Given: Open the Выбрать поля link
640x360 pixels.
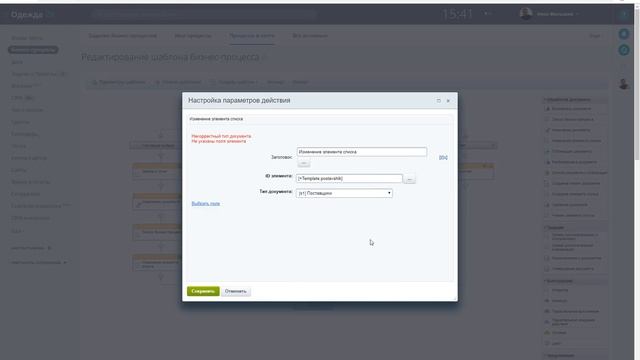Looking at the screenshot, I should (x=206, y=203).
